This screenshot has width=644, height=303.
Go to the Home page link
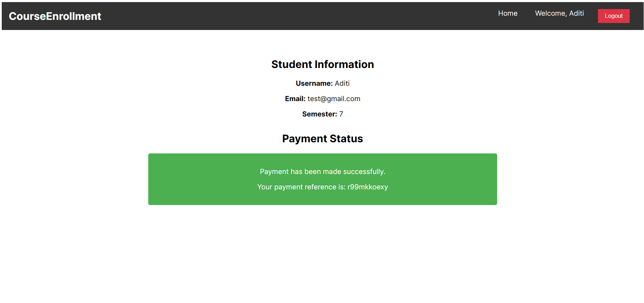508,13
